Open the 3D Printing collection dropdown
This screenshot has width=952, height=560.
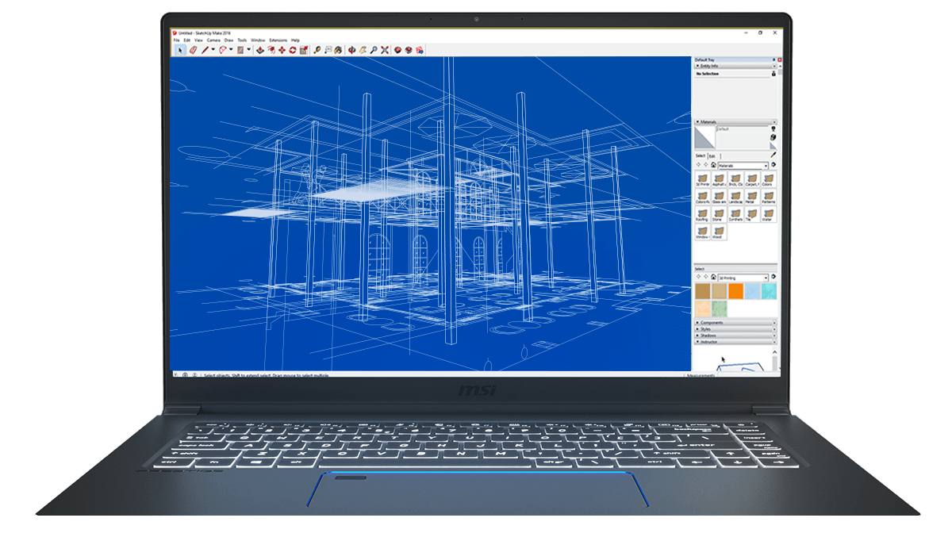point(766,277)
